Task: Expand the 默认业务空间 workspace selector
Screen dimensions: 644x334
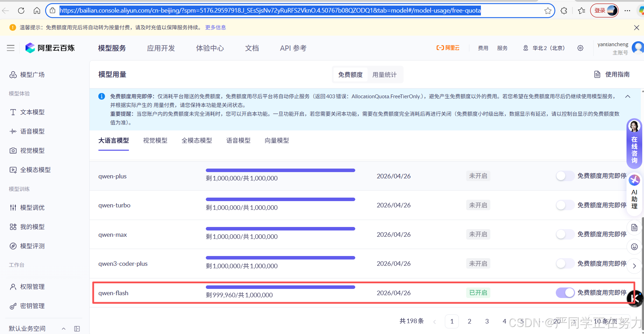Action: 63,329
